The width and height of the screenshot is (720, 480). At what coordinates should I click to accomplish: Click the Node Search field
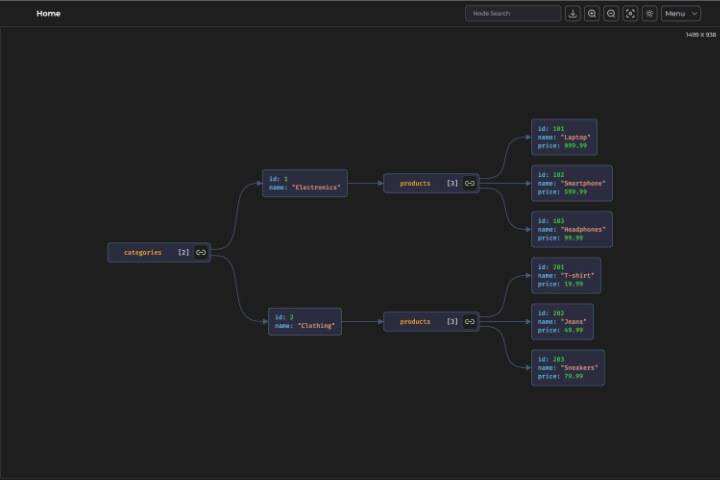pos(513,14)
